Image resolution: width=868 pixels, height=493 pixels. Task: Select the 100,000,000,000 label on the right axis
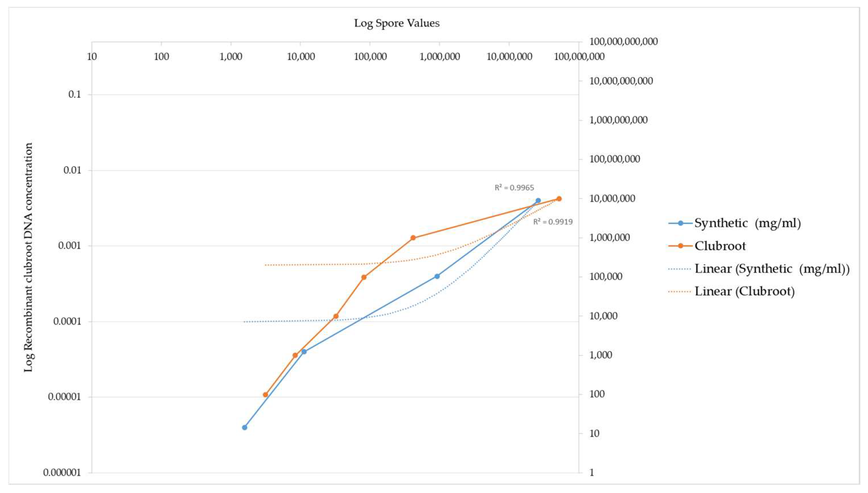(623, 42)
